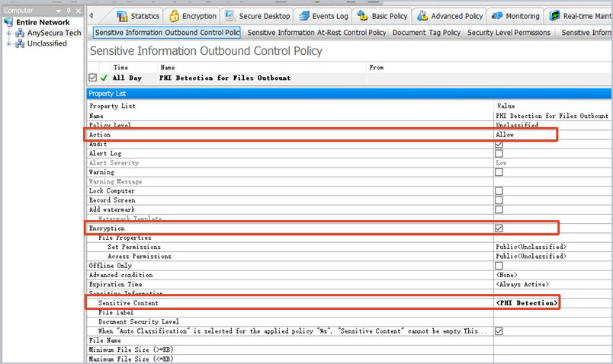
Task: Click the File Name value field
Action: tap(554, 340)
